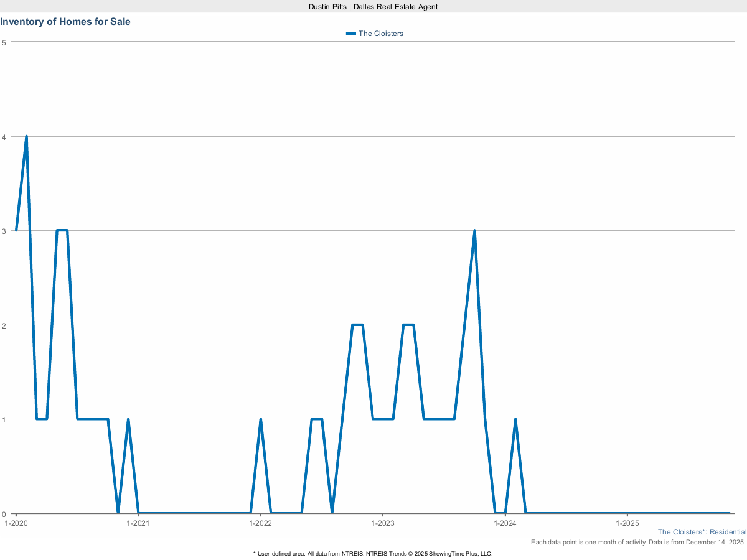Image resolution: width=747 pixels, height=560 pixels.
Task: Click the blue legend swatch for The Cloisters
Action: [351, 34]
